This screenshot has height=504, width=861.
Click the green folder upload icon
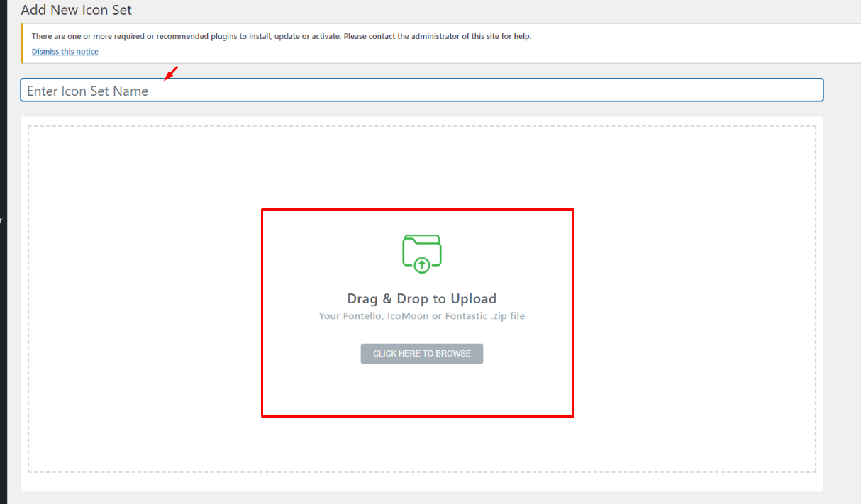pyautogui.click(x=421, y=250)
